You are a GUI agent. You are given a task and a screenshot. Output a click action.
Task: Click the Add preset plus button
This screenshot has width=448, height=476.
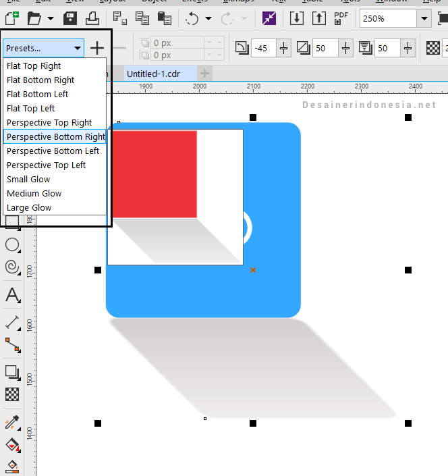[97, 48]
